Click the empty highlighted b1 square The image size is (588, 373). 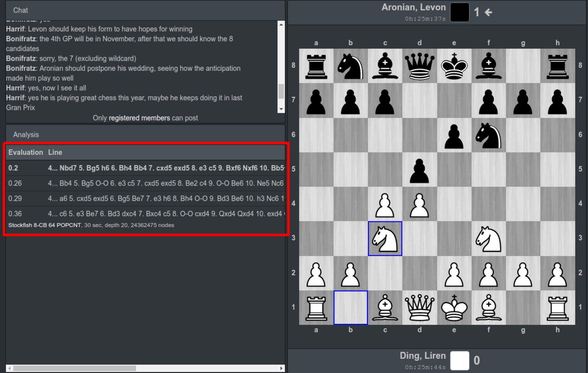pos(351,307)
